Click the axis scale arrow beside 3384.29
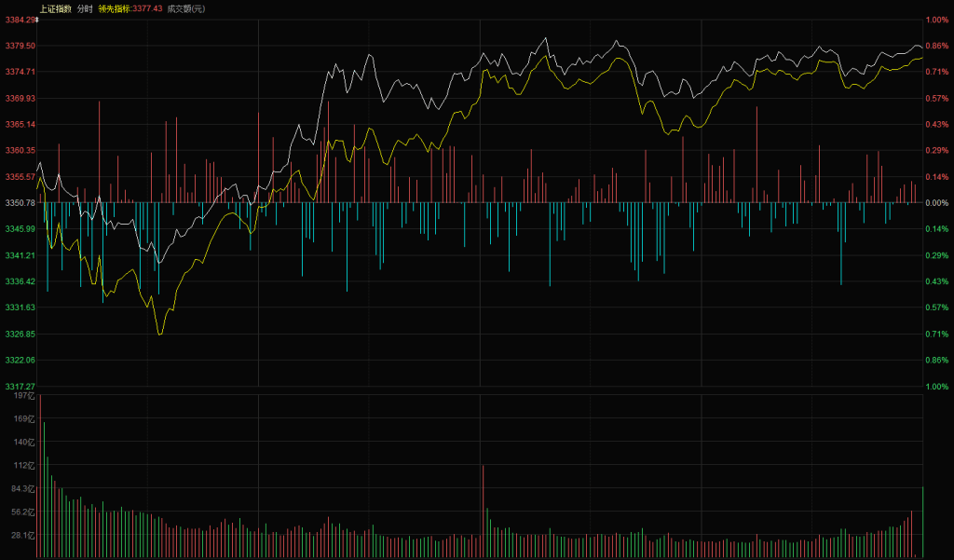This screenshot has width=954, height=560. tap(37, 20)
